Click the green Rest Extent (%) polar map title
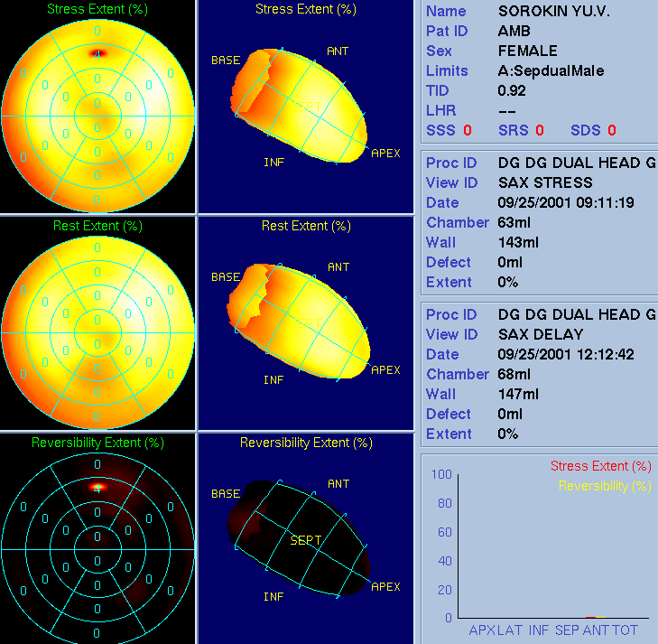This screenshot has width=658, height=644. tap(97, 226)
